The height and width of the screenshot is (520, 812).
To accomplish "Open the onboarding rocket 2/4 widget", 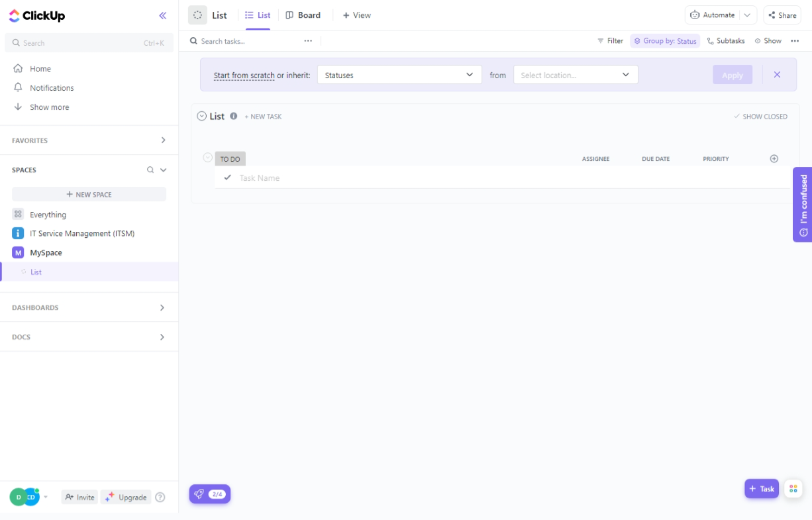I will coord(209,494).
